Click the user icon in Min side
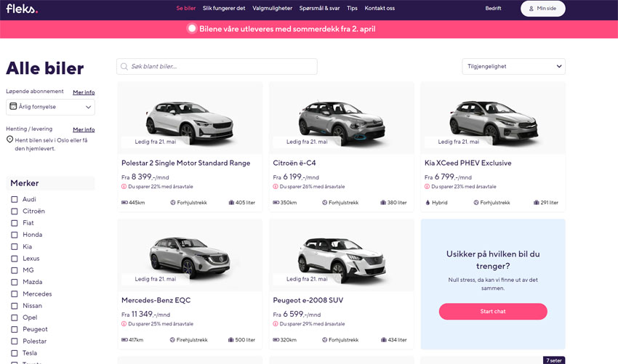This screenshot has height=364, width=618. [531, 9]
